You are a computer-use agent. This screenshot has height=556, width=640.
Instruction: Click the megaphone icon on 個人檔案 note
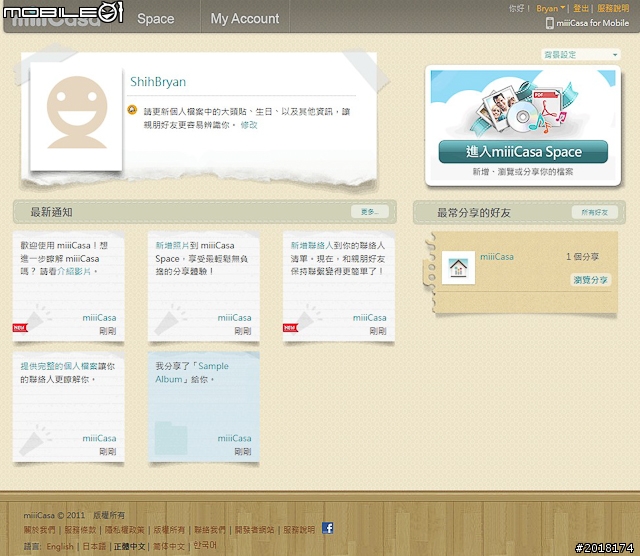coord(36,439)
